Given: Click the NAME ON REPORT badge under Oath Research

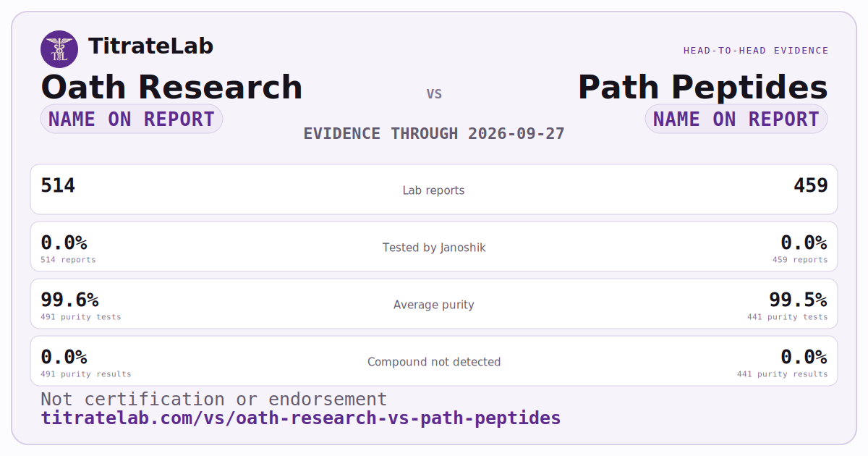Looking at the screenshot, I should (132, 119).
